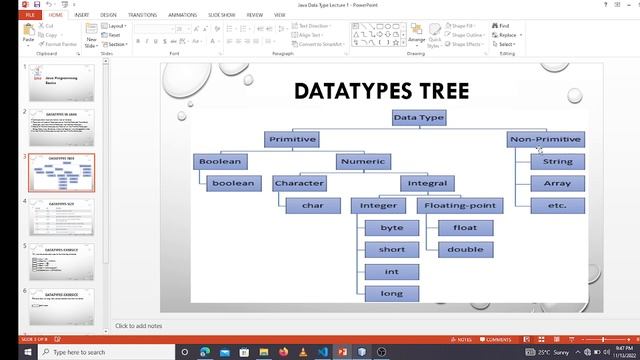Switch to the INSERT tab
This screenshot has height=360, width=640.
click(x=82, y=15)
